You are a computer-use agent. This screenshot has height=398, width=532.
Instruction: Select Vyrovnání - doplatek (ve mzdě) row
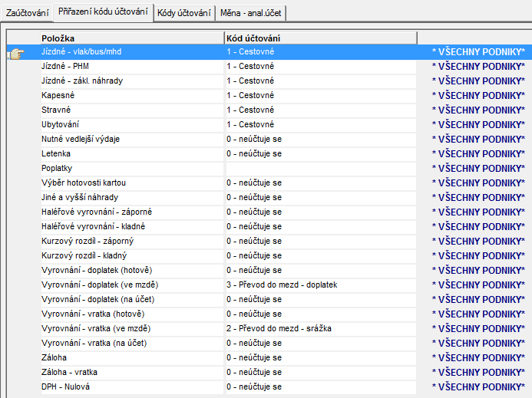[x=131, y=285]
